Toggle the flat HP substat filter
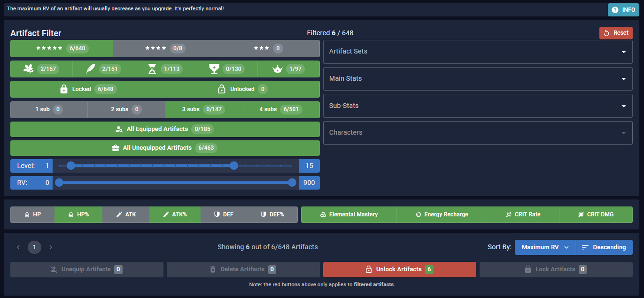Screen dimensions: 644x298 [33, 214]
